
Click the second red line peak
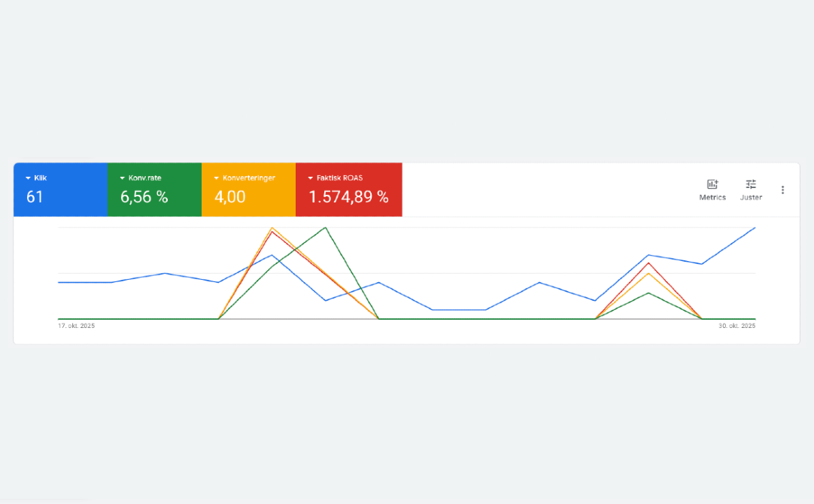pyautogui.click(x=648, y=262)
